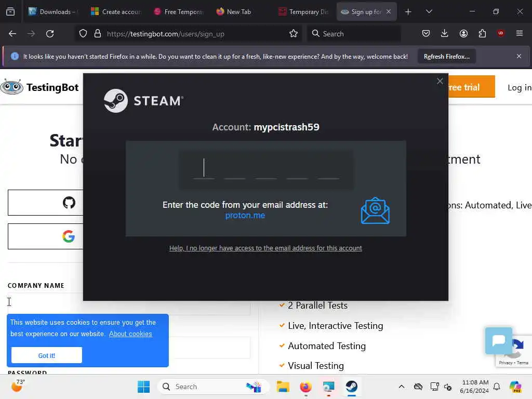
Task: Click the Firefox back arrow
Action: (x=12, y=34)
